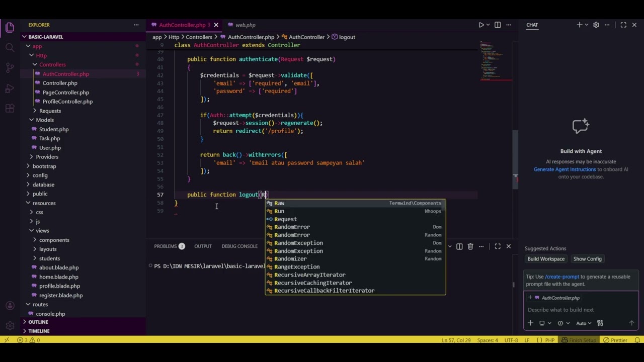The image size is (644, 362).
Task: Open chat mode picker dropdown
Action: pos(563,323)
